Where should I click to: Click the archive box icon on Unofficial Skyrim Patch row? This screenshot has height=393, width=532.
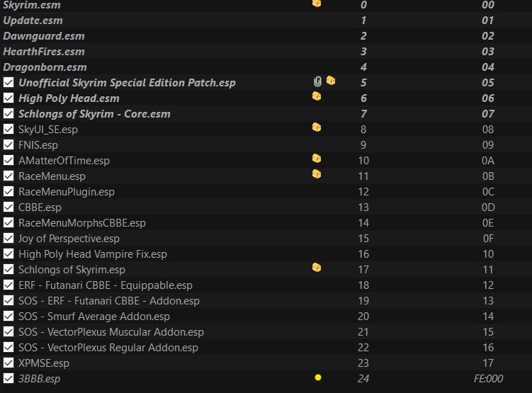point(331,81)
